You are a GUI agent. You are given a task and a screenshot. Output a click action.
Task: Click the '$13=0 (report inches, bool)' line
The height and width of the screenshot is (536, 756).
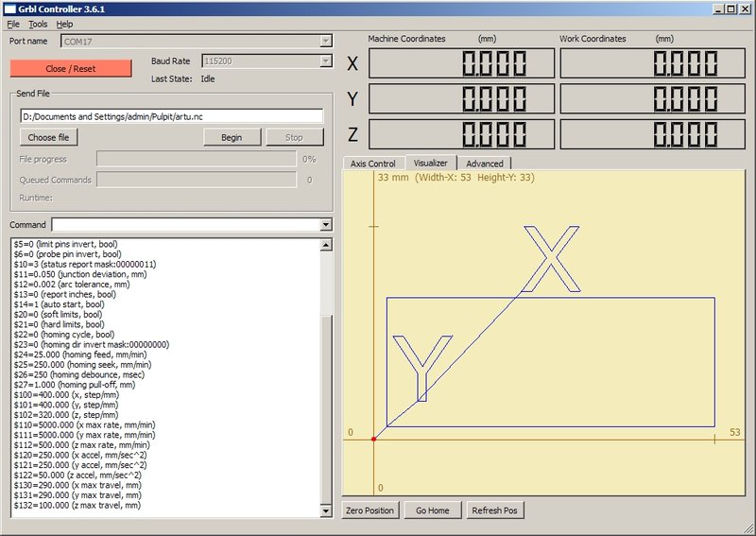pos(64,294)
